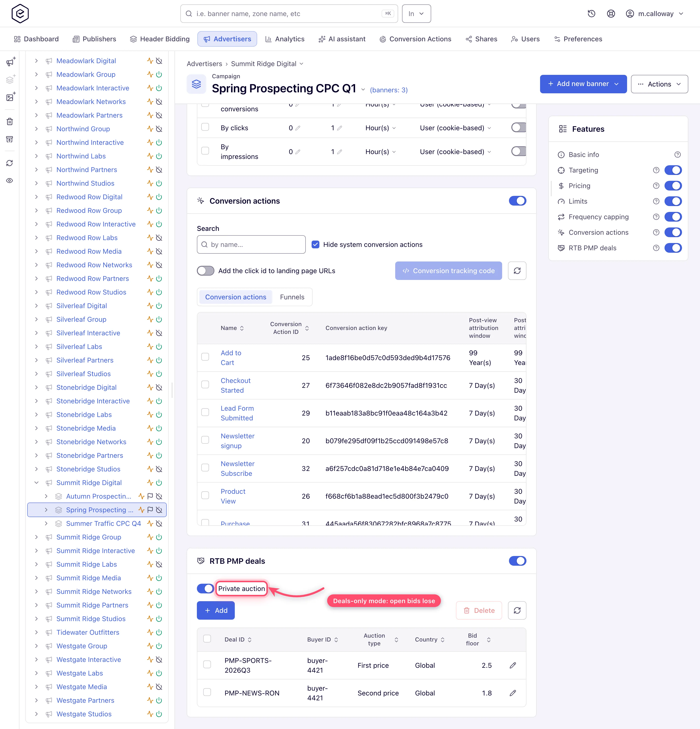Screen dimensions: 700x729
Task: Uncheck Hide system conversion actions
Action: tap(315, 245)
